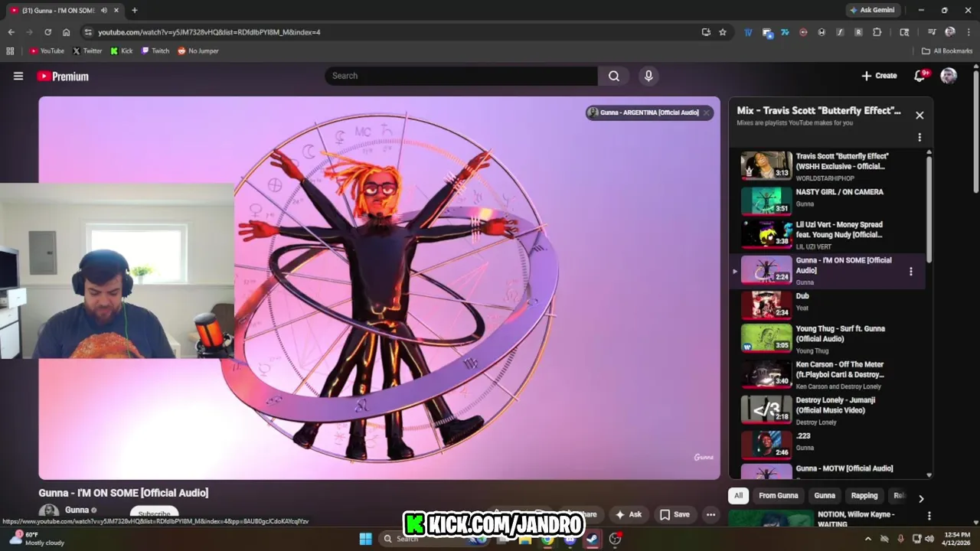The width and height of the screenshot is (980, 551).
Task: Open the Gunna channel name link
Action: tap(77, 510)
